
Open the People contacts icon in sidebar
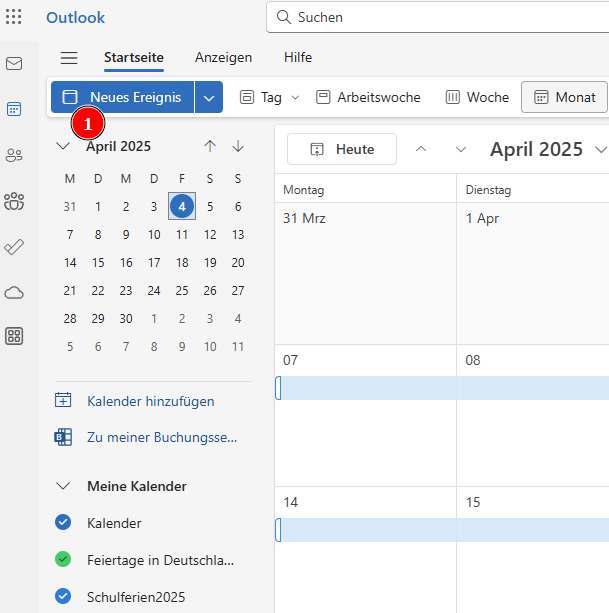pos(14,155)
